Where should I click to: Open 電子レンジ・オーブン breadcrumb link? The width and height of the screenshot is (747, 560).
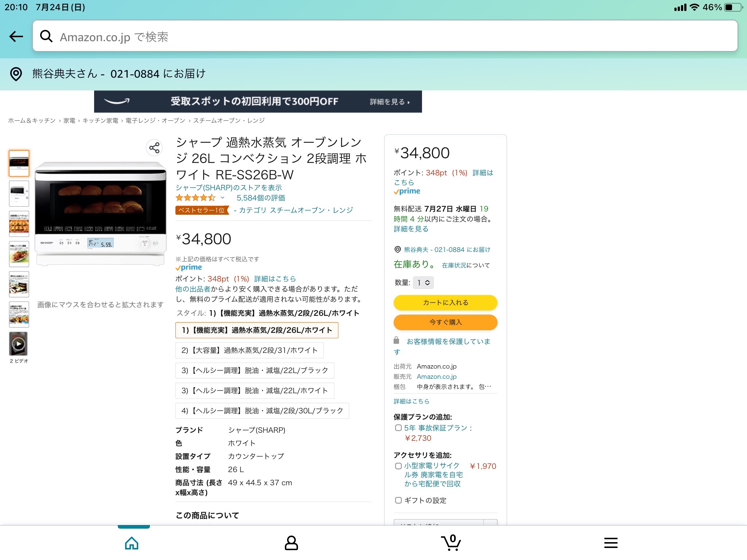(x=155, y=121)
